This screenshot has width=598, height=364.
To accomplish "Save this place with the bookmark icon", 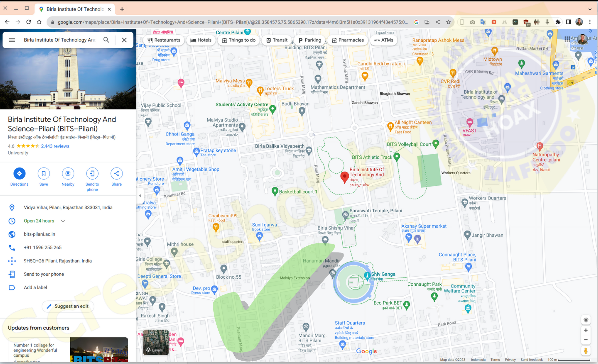I will 44,173.
